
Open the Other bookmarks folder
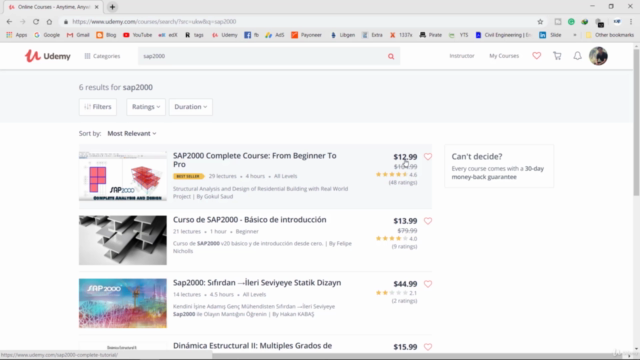(610, 35)
